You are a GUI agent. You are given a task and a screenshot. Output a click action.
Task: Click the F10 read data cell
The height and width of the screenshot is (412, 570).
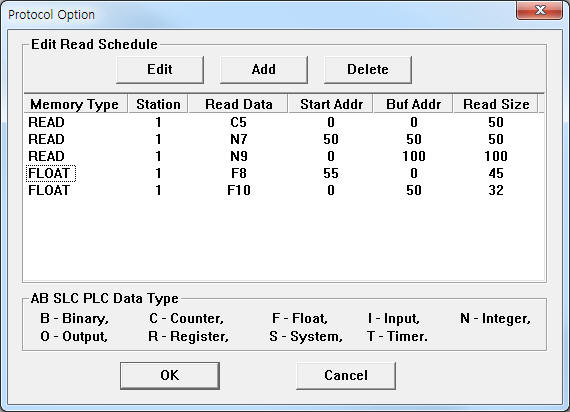pyautogui.click(x=238, y=191)
